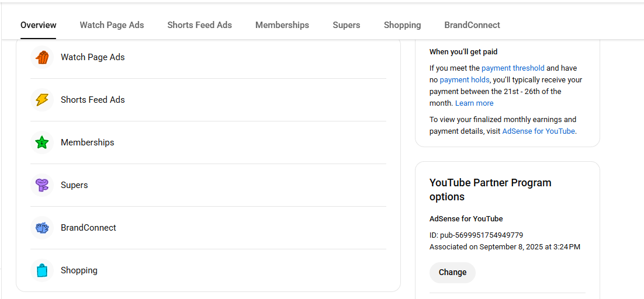
Task: Click the green star Memberships icon
Action: [x=42, y=142]
